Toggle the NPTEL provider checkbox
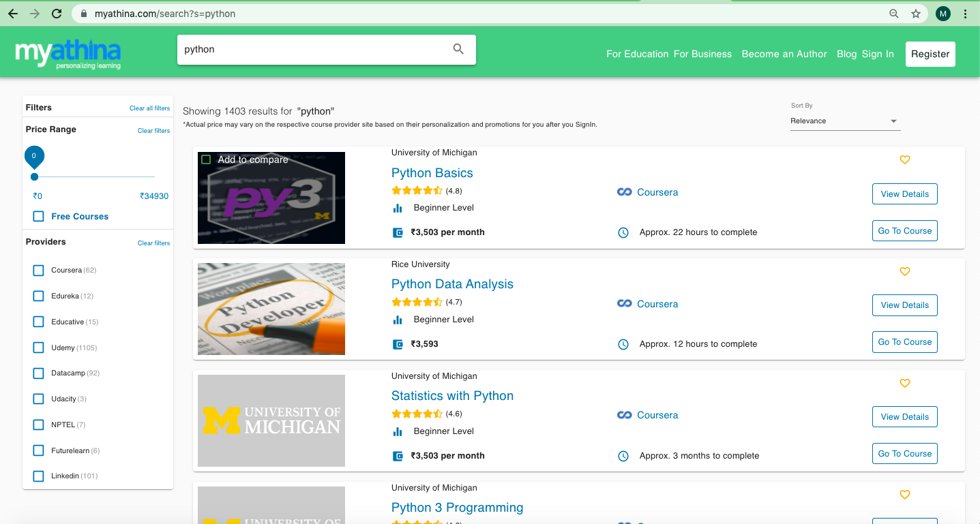 tap(39, 425)
